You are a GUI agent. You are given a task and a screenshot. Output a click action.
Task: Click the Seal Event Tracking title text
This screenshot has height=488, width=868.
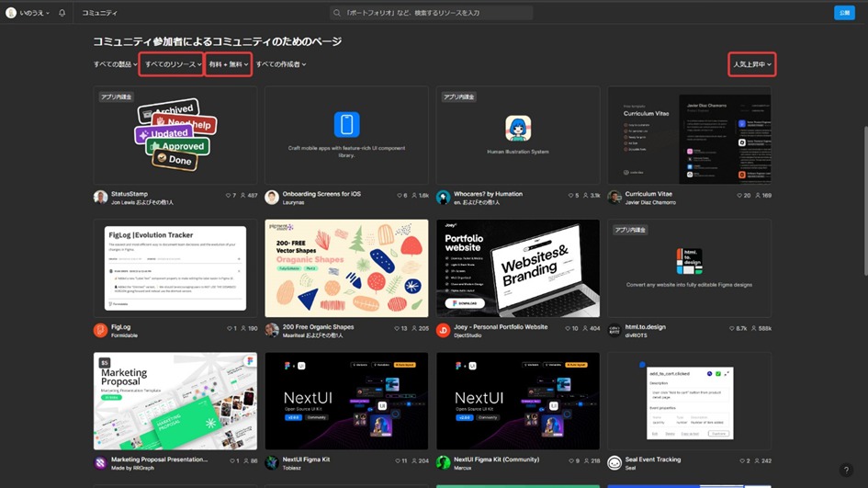653,460
